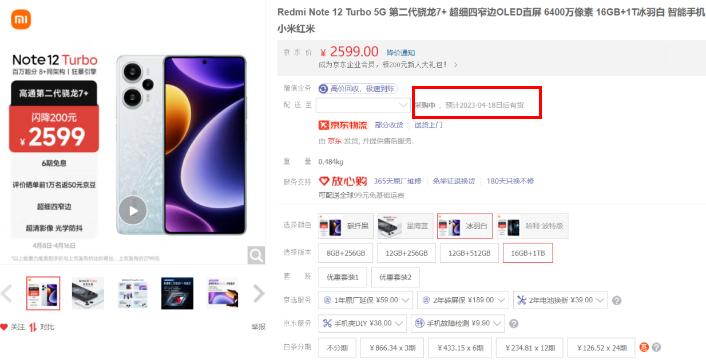Expand the 1年原厂延保 ¥59.00 dropdown
706x360 pixels.
tap(366, 300)
